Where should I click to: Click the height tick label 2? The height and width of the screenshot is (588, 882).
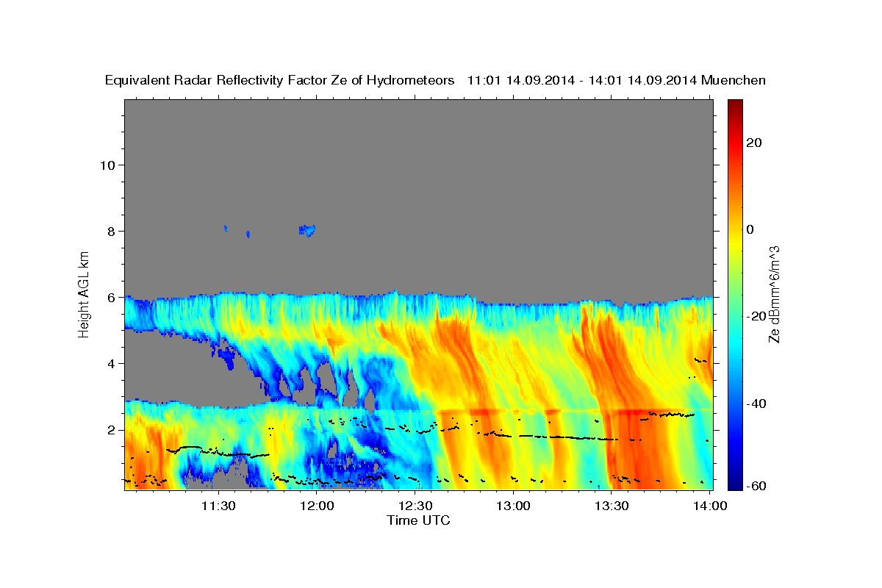112,429
